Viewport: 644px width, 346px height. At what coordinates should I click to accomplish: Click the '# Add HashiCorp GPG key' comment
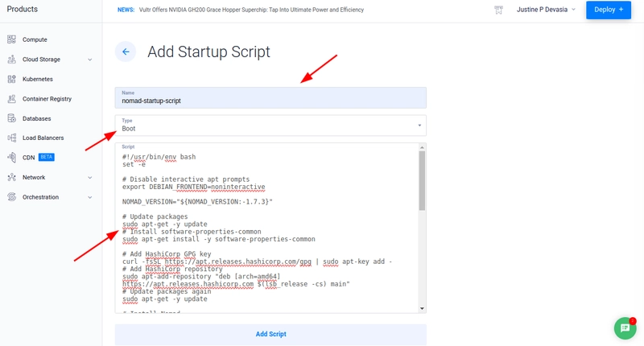click(167, 254)
